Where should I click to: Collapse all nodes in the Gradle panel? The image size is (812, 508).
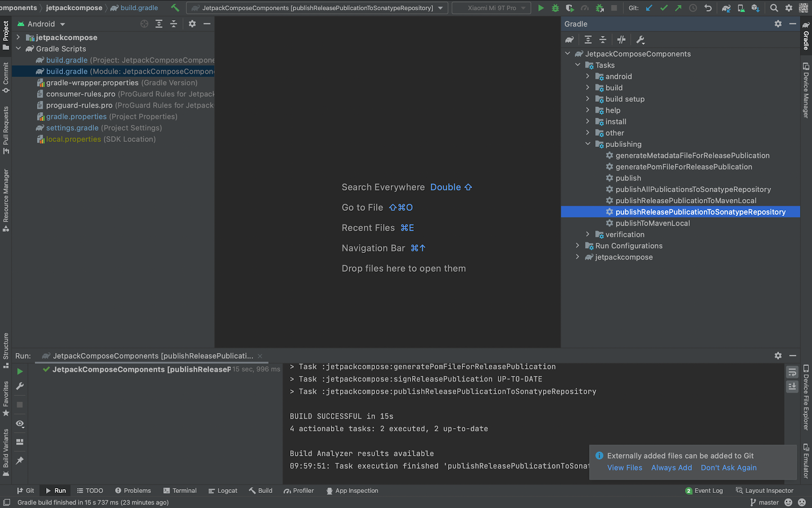click(603, 40)
